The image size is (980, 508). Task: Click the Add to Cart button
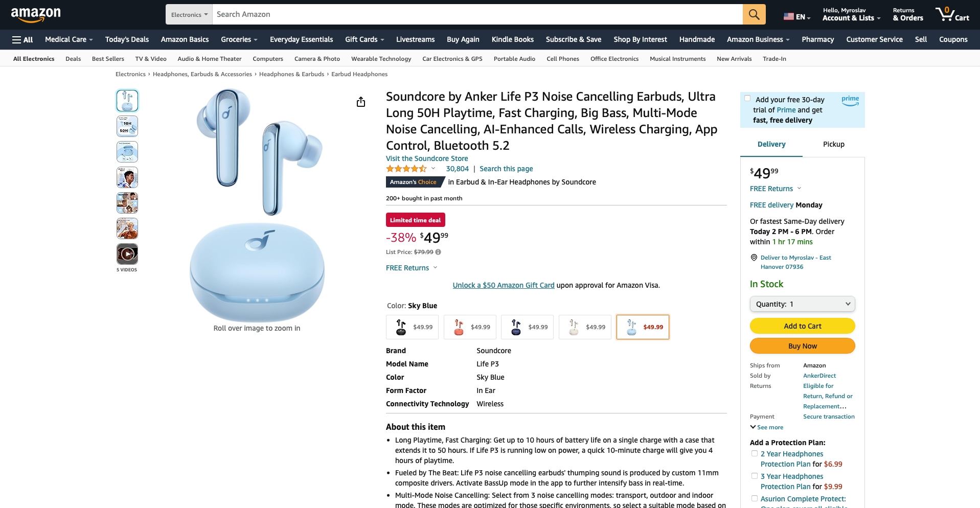coord(802,326)
